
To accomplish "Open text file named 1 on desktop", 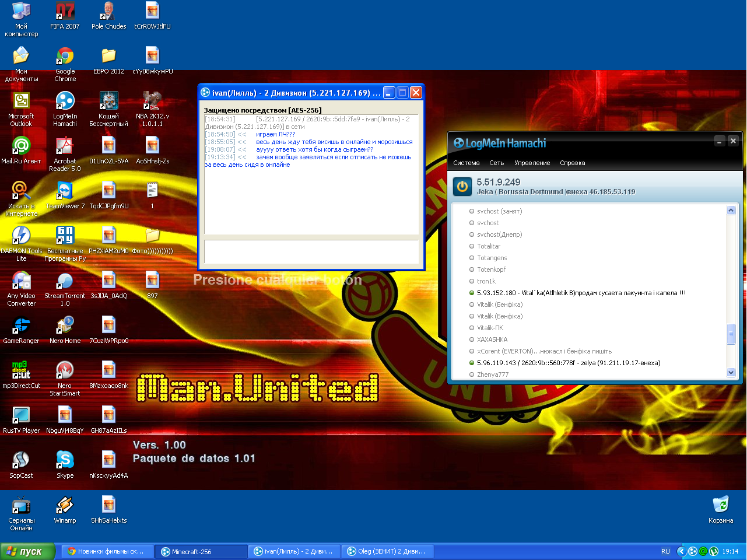I will coord(152,195).
